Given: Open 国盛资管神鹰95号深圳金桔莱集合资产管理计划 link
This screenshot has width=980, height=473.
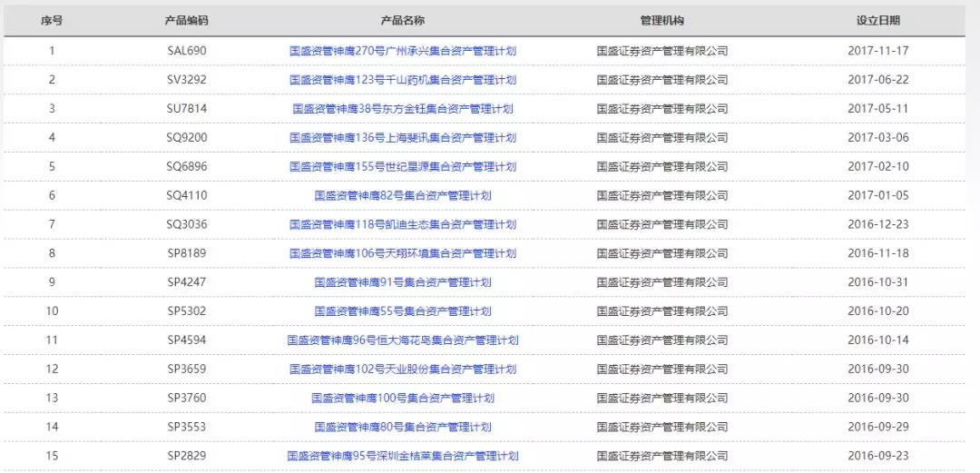Looking at the screenshot, I should coord(403,456).
